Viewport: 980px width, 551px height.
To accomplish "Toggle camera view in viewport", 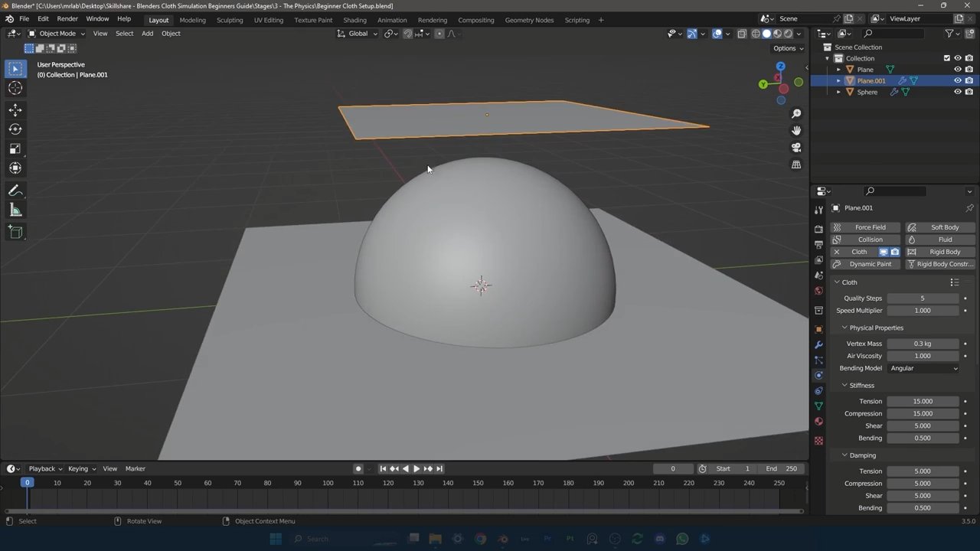I will coord(796,148).
